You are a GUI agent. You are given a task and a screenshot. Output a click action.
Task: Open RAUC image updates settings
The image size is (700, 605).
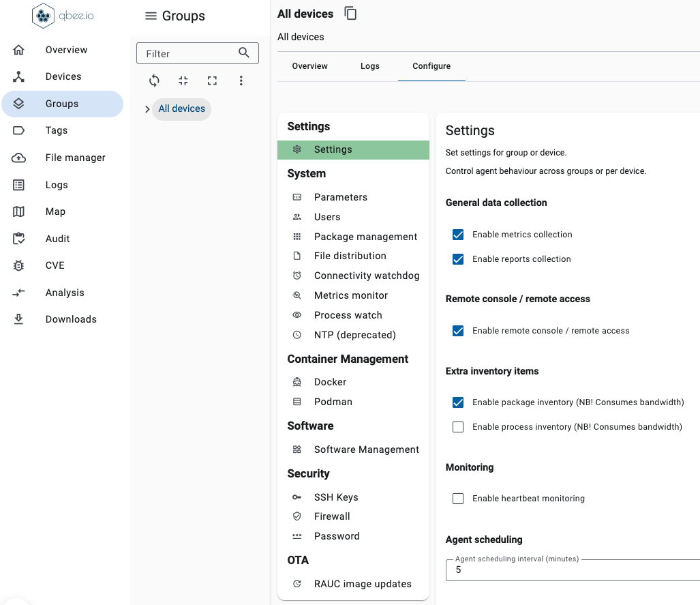click(x=363, y=584)
